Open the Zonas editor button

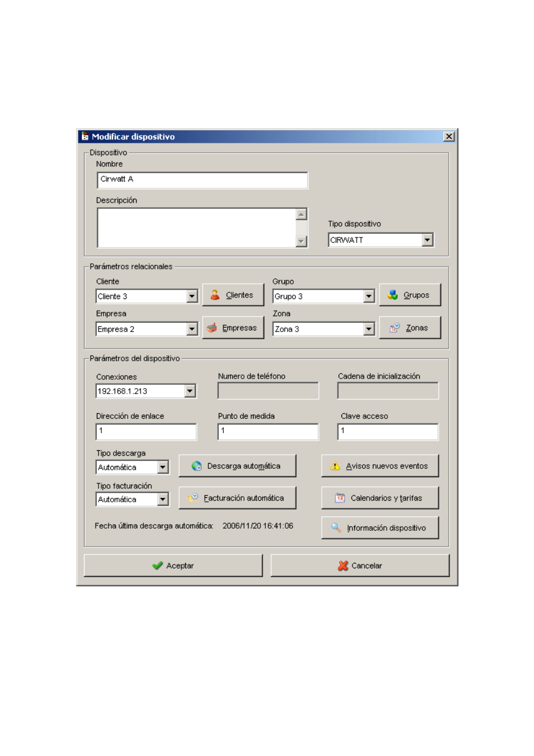(x=410, y=328)
